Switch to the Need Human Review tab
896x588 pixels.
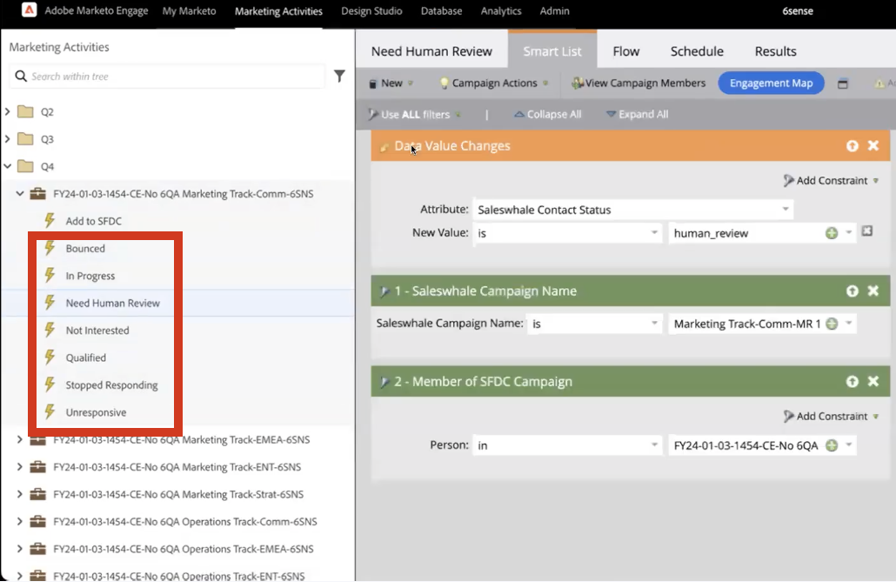[x=431, y=51]
